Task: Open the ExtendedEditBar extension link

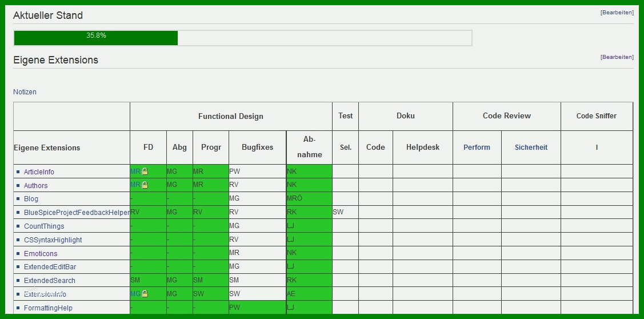Action: [x=50, y=267]
